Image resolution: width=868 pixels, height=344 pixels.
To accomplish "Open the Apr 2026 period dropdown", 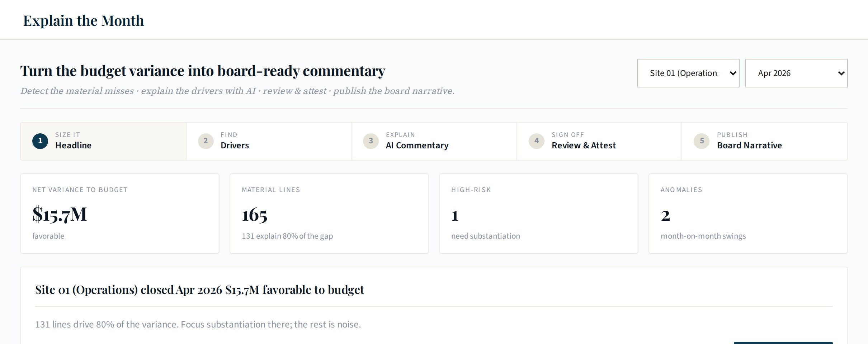I will click(796, 73).
